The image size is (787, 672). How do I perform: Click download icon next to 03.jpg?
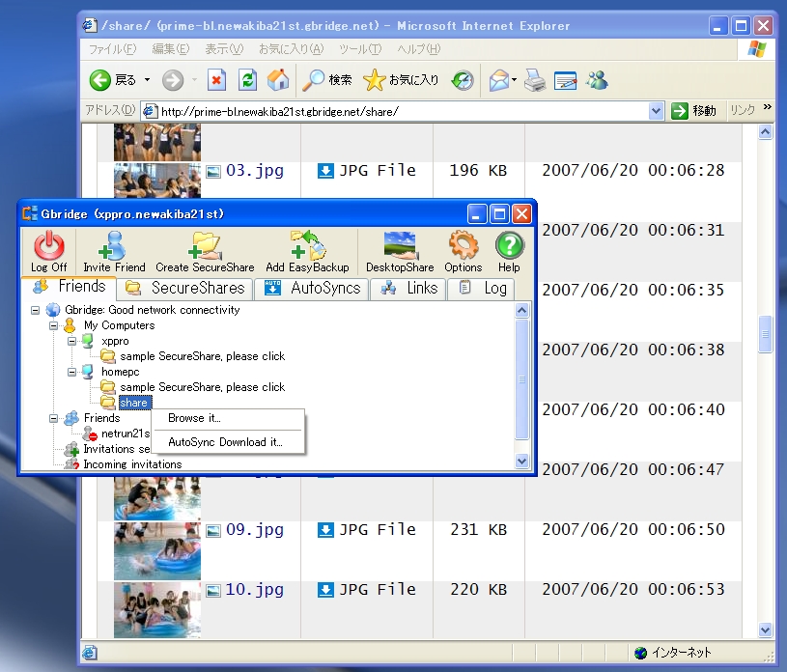tap(325, 171)
